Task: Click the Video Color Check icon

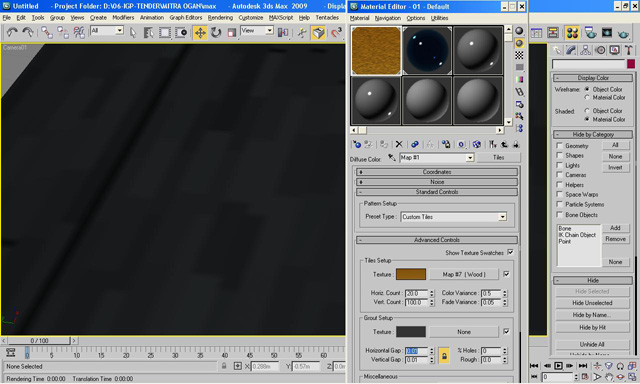Action: 519,79
